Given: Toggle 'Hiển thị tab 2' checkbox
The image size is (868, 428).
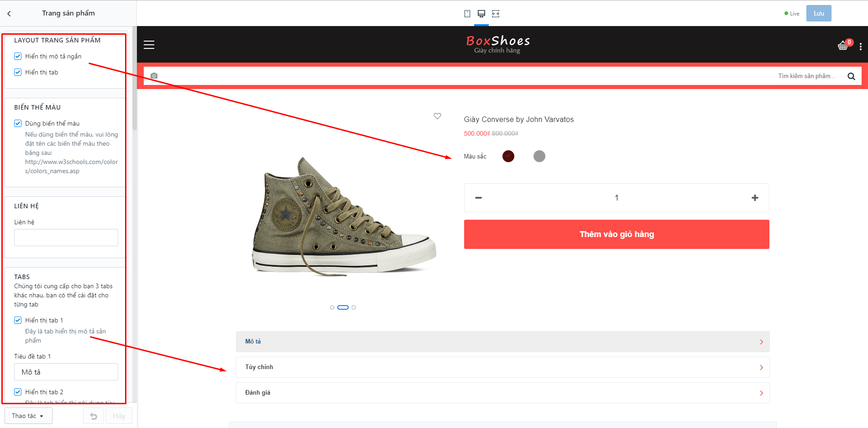Looking at the screenshot, I should tap(18, 392).
